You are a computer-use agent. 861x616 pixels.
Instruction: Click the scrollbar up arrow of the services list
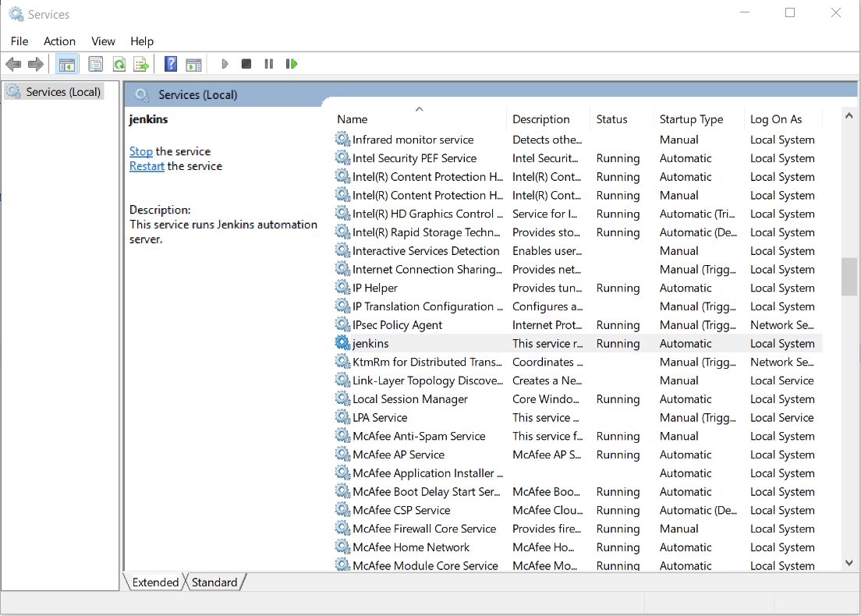849,116
